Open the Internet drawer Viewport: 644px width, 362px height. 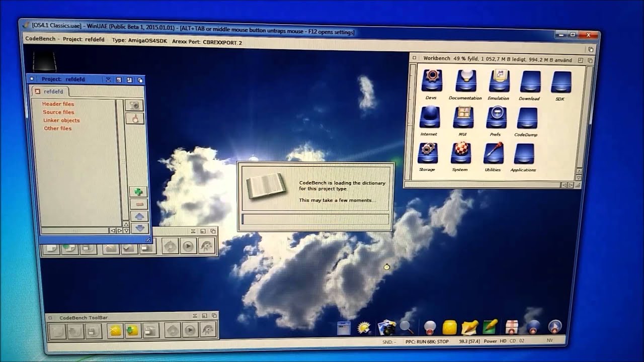pyautogui.click(x=429, y=118)
